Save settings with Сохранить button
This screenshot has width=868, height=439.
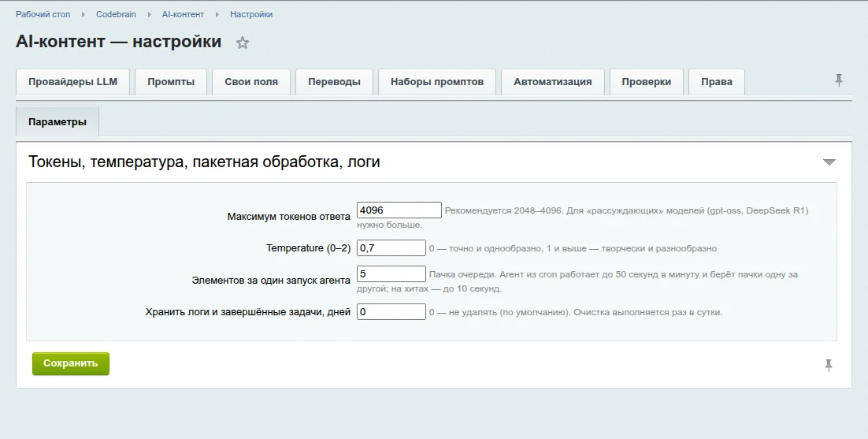tap(71, 363)
